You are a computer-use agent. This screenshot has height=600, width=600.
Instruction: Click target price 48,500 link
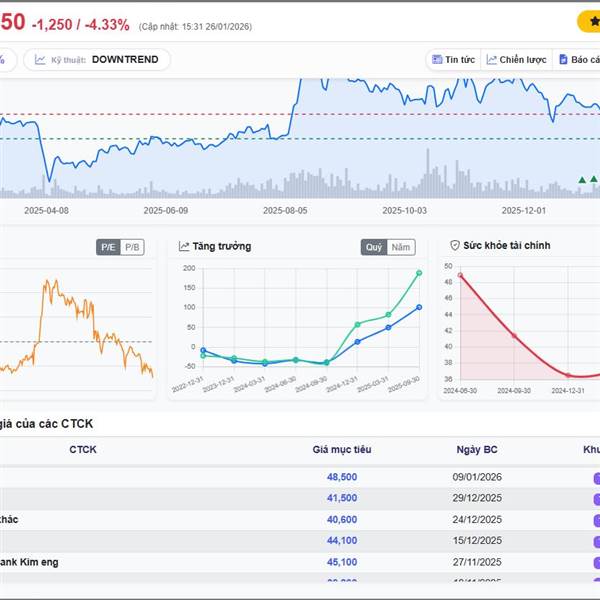[341, 477]
